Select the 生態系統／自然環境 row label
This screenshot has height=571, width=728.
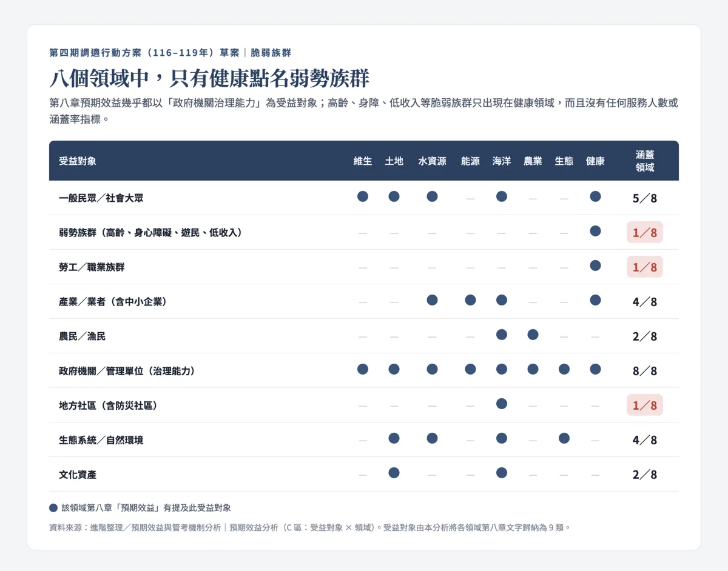[x=101, y=439]
